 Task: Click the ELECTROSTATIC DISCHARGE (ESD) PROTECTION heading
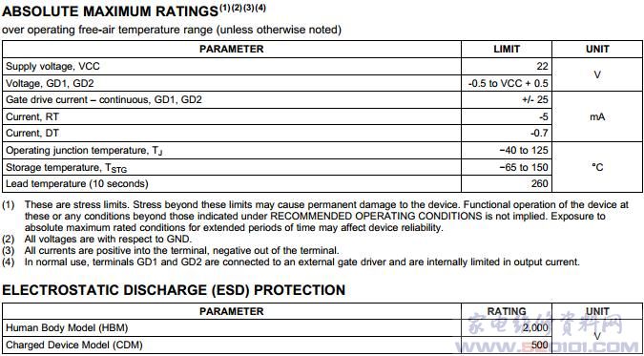[x=174, y=290]
